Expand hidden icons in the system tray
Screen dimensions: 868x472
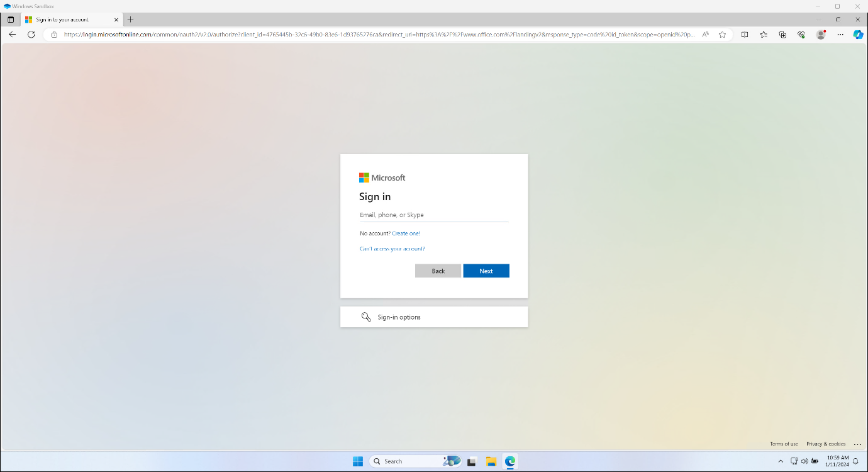click(x=781, y=461)
